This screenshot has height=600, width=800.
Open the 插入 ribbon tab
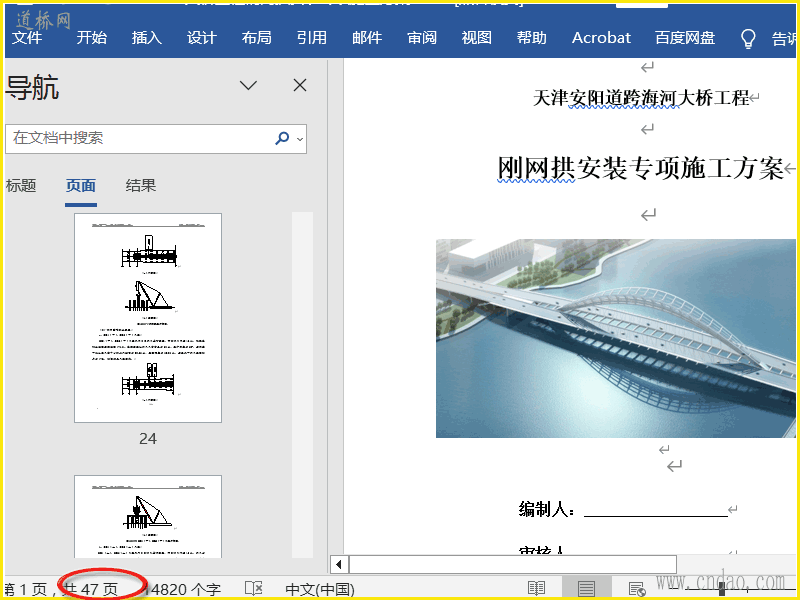click(x=147, y=38)
